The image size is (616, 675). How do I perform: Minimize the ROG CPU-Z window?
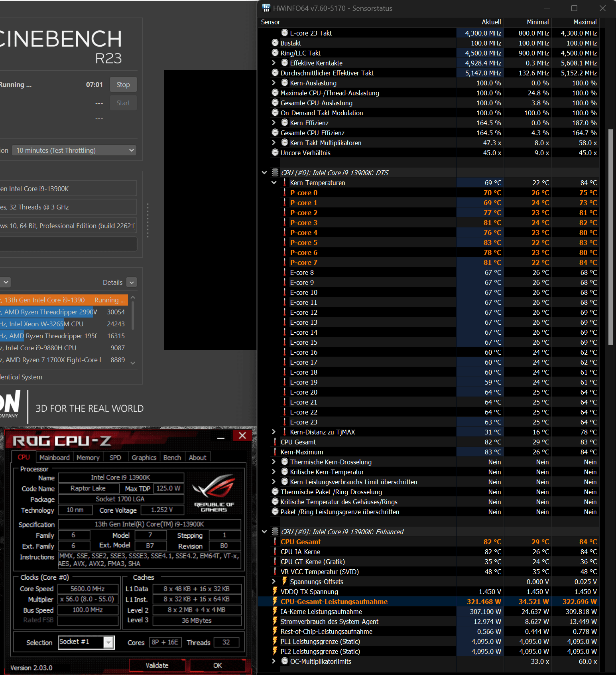[221, 438]
